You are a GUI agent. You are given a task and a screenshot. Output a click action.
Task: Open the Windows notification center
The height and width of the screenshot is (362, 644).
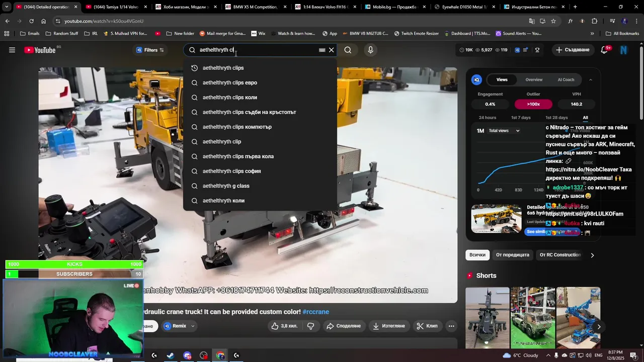click(633, 355)
